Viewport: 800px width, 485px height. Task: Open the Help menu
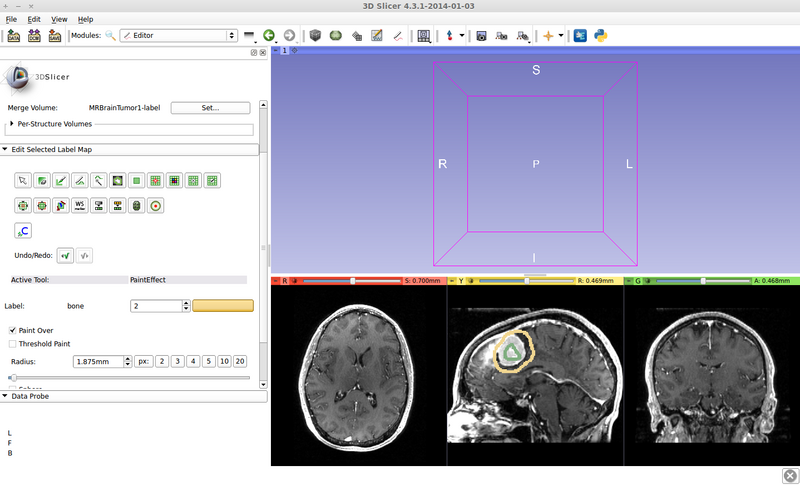pyautogui.click(x=85, y=19)
